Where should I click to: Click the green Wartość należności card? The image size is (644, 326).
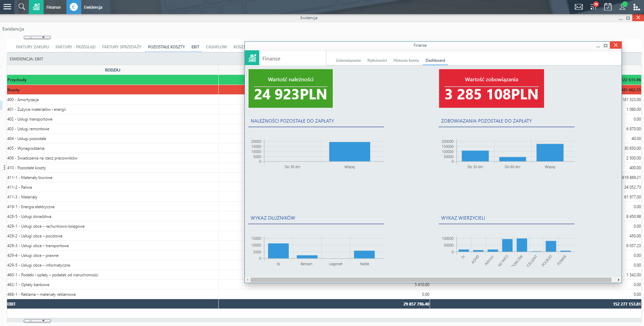(x=290, y=88)
